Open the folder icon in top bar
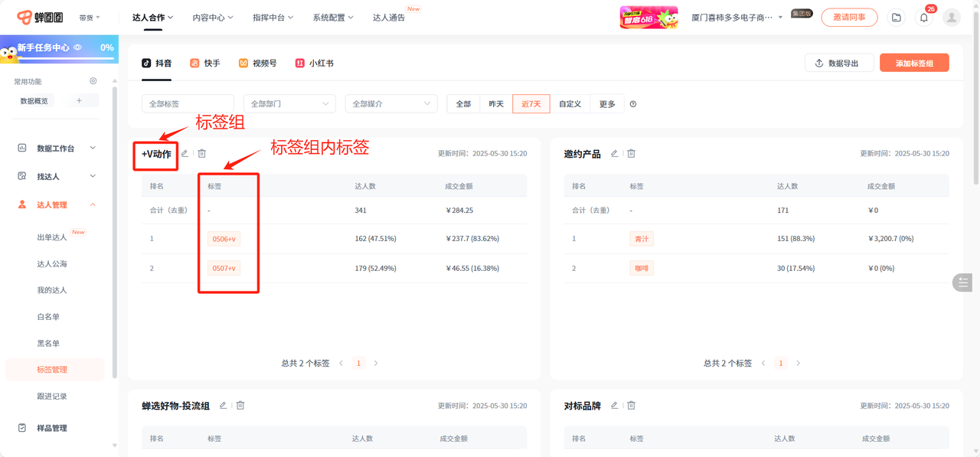The width and height of the screenshot is (980, 457). (896, 18)
